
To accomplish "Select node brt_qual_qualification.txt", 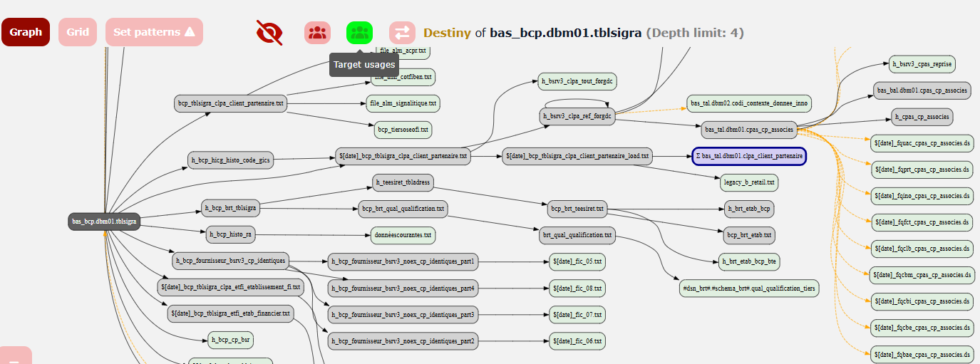I will click(x=577, y=234).
